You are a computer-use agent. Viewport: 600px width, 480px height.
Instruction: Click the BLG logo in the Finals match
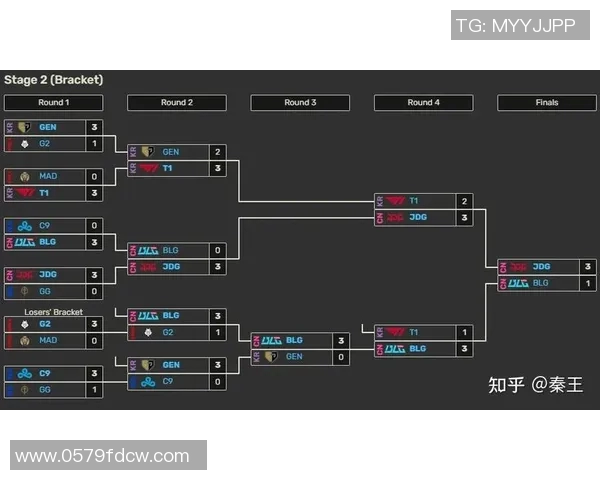[518, 283]
